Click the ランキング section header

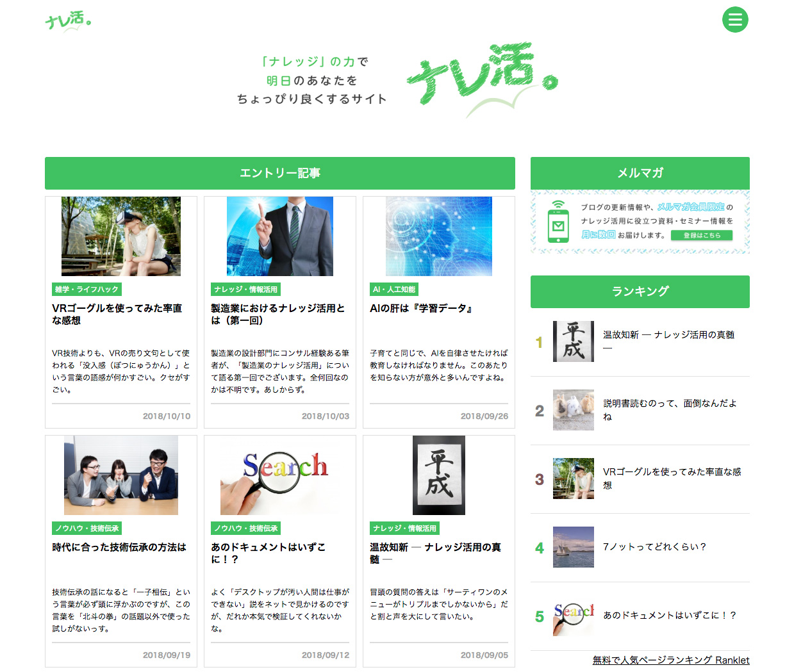640,291
